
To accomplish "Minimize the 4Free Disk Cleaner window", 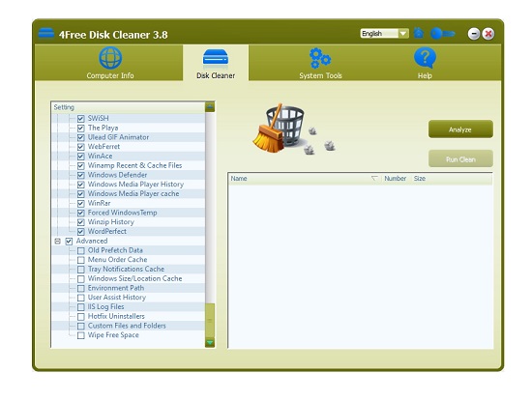I will 474,34.
